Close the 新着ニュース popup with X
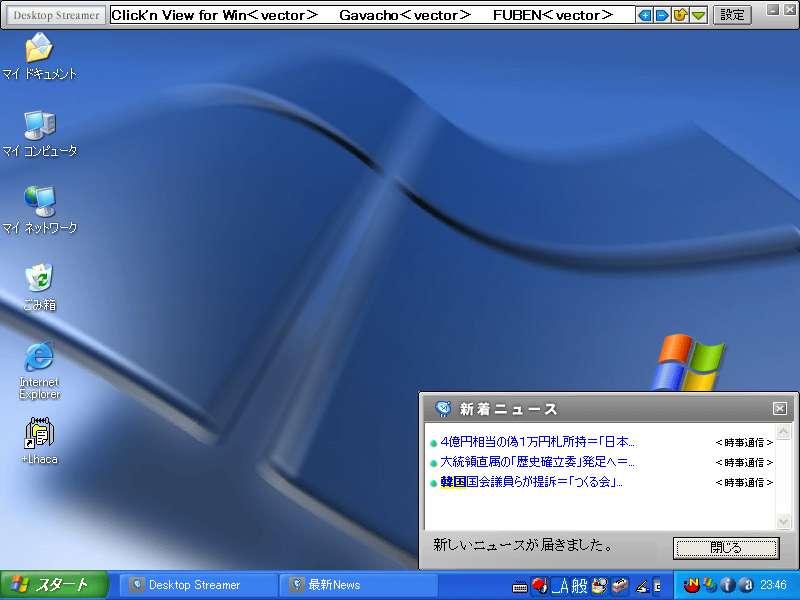The image size is (800, 600). click(780, 408)
